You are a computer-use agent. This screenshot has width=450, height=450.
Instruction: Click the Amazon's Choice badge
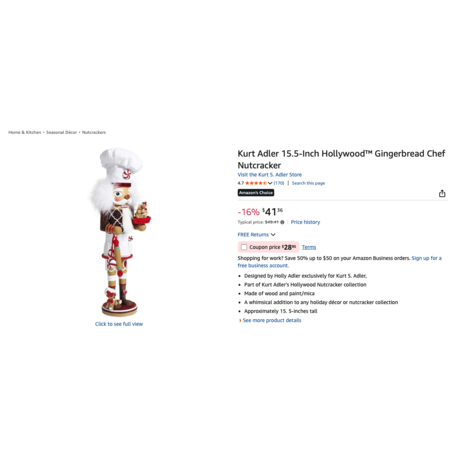pyautogui.click(x=256, y=193)
